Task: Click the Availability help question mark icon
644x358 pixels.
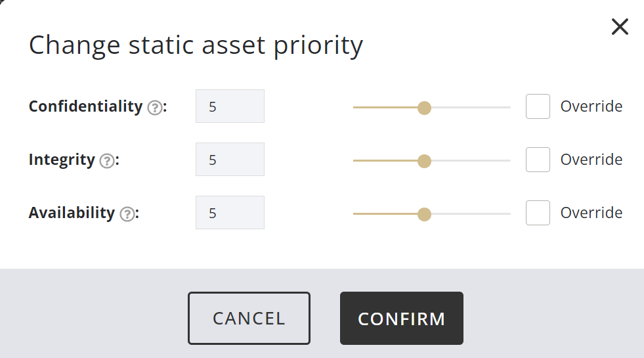Action: click(x=127, y=213)
